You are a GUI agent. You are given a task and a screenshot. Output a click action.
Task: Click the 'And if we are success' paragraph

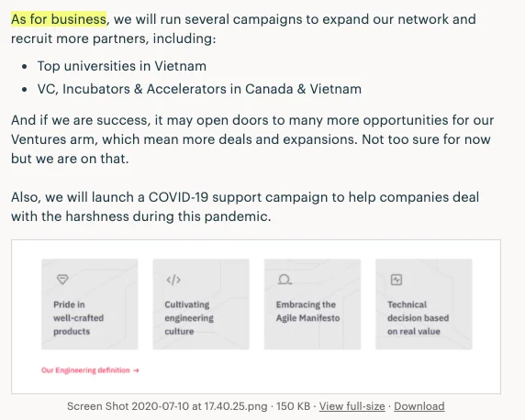252,139
